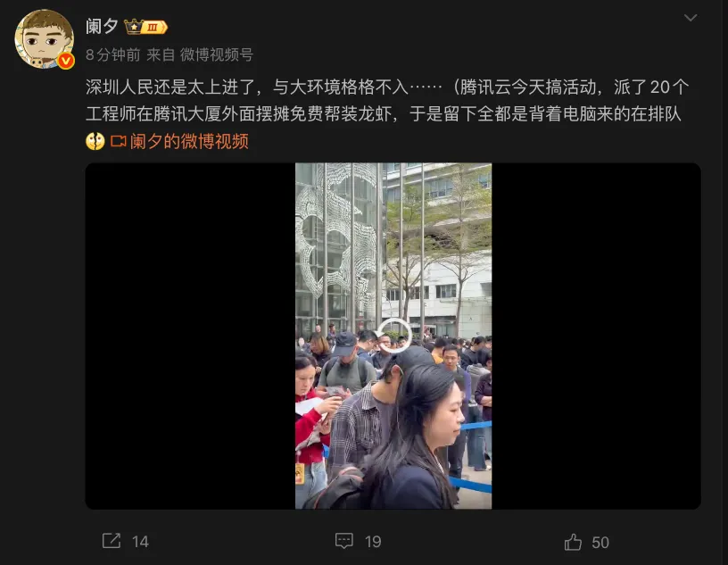Open comments via speech bubble icon
Image resolution: width=728 pixels, height=565 pixels.
coord(344,541)
